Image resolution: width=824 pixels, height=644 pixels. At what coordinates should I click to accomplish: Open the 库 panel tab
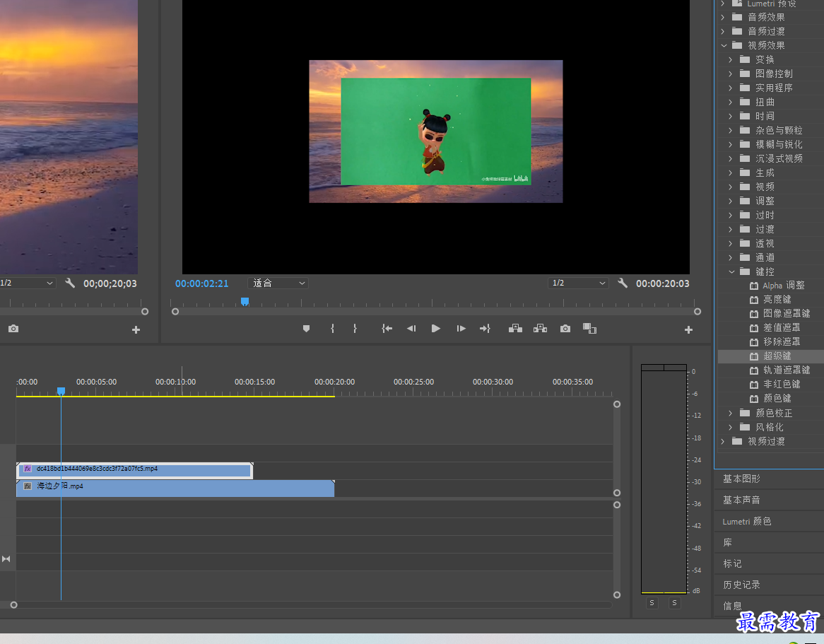727,542
